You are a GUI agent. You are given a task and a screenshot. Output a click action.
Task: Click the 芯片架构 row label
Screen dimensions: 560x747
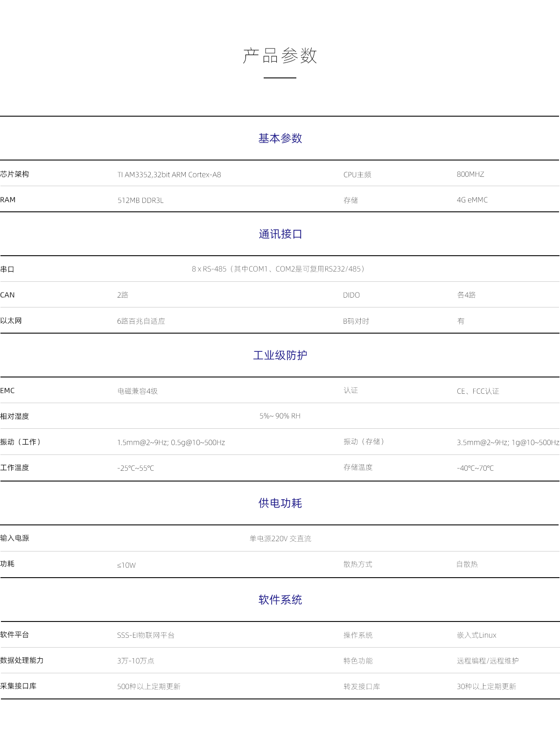click(14, 175)
